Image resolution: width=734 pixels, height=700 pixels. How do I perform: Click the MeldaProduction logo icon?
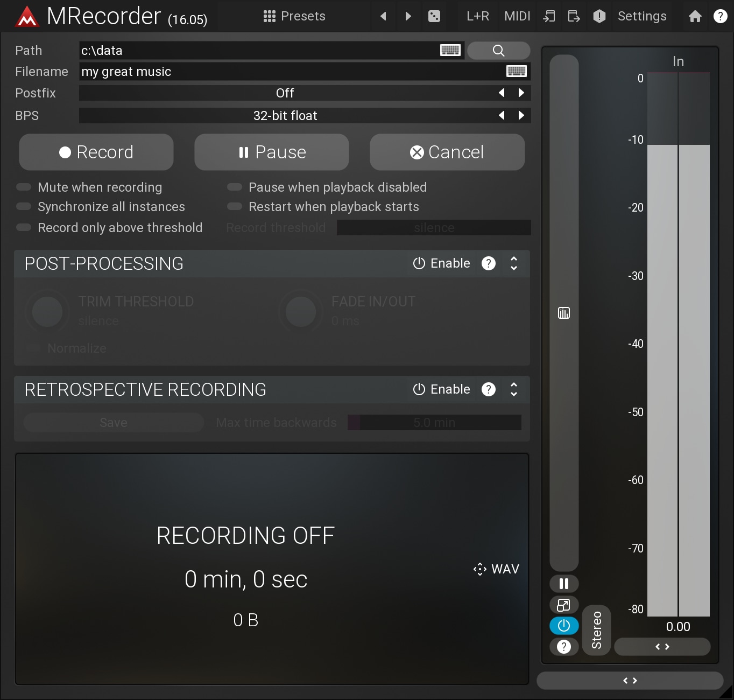pyautogui.click(x=27, y=17)
